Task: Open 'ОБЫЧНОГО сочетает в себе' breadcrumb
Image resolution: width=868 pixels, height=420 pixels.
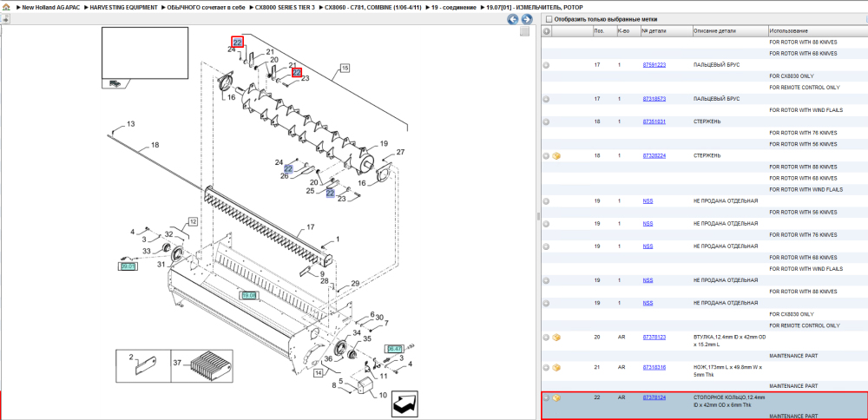Action: click(206, 8)
